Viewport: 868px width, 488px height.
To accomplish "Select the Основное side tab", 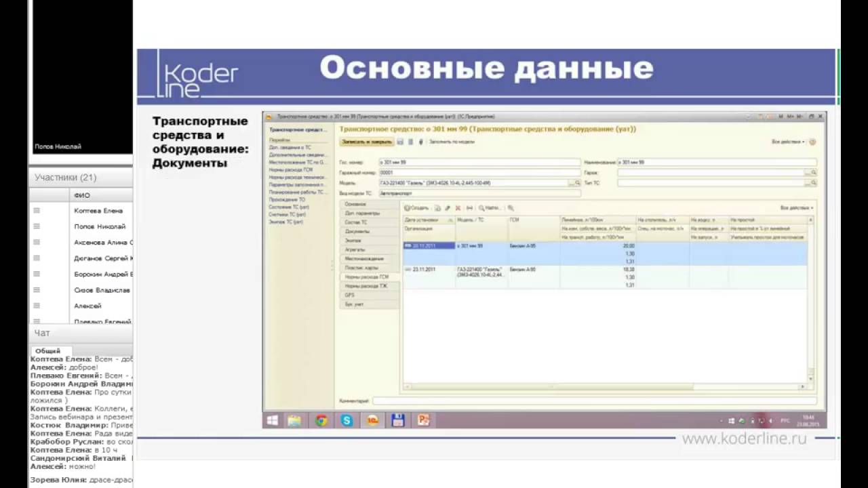I will (x=368, y=204).
